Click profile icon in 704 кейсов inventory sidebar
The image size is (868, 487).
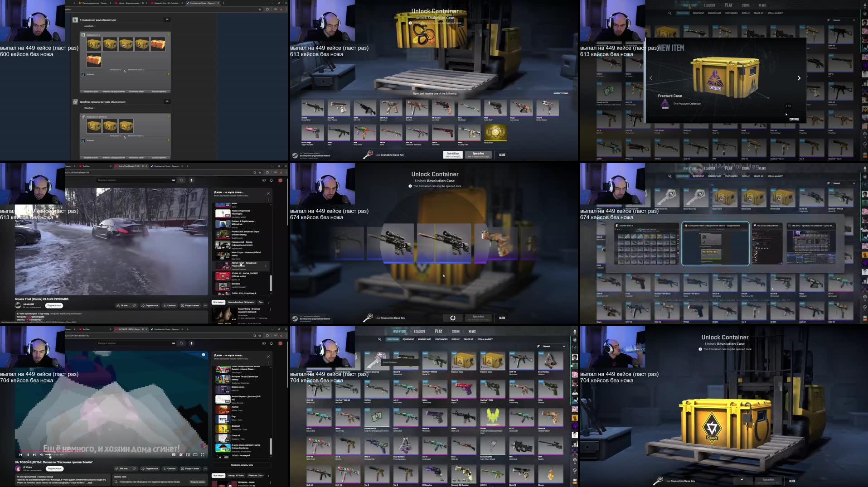click(575, 332)
